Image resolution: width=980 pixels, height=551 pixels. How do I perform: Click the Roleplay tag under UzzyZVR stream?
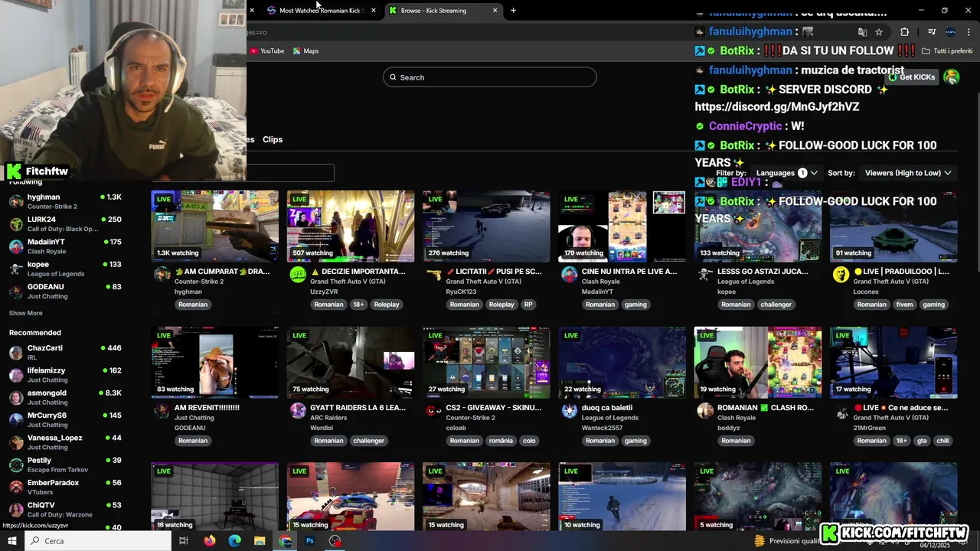(x=387, y=305)
